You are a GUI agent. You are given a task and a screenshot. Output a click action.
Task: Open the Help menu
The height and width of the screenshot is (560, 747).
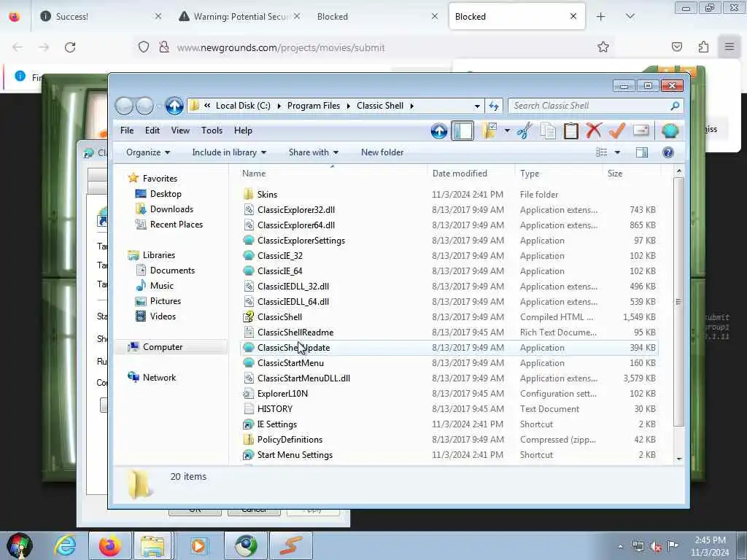tap(243, 131)
